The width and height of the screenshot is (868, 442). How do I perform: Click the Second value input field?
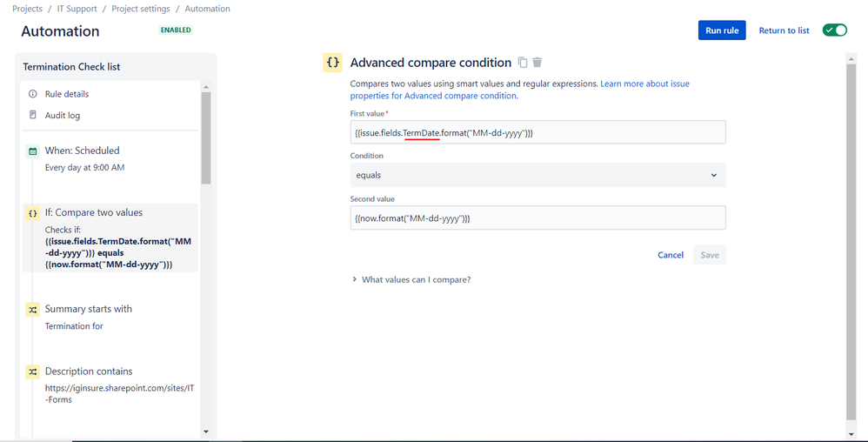(x=537, y=218)
